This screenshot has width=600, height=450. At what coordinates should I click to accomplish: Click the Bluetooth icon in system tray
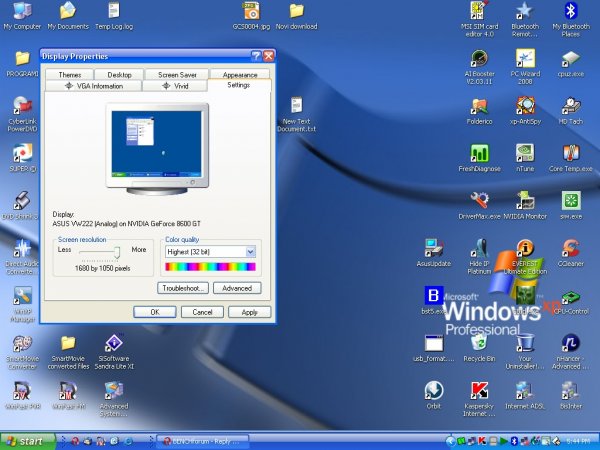(x=515, y=441)
